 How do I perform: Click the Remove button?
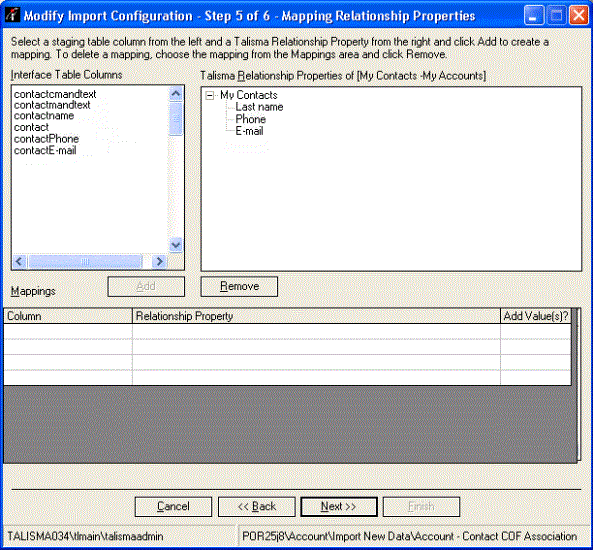click(239, 286)
